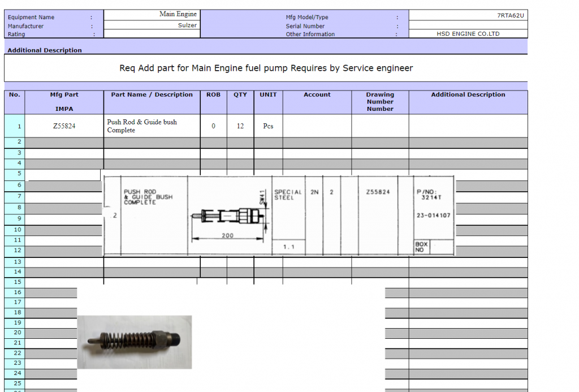Select the Drawing Number cell in row 1
Image resolution: width=579 pixels, height=392 pixels.
(x=380, y=126)
